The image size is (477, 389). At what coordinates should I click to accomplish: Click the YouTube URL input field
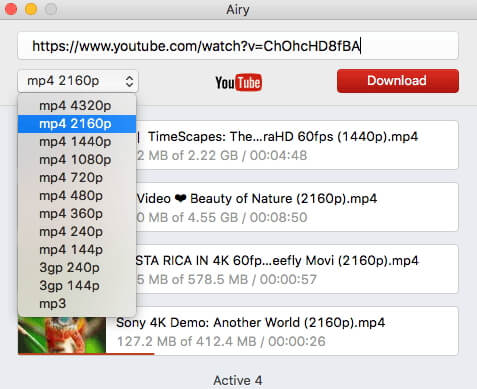tap(238, 46)
